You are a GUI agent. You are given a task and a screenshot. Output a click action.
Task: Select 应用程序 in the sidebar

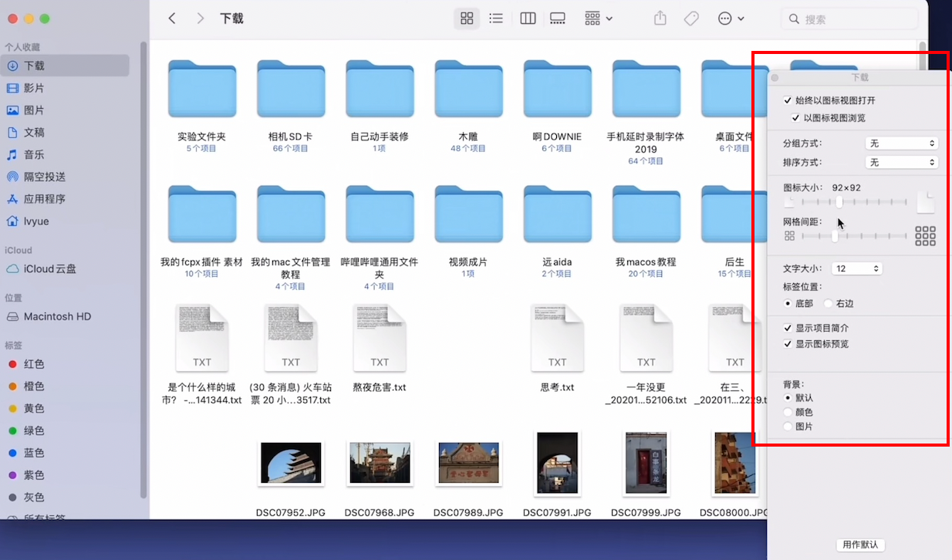[45, 199]
